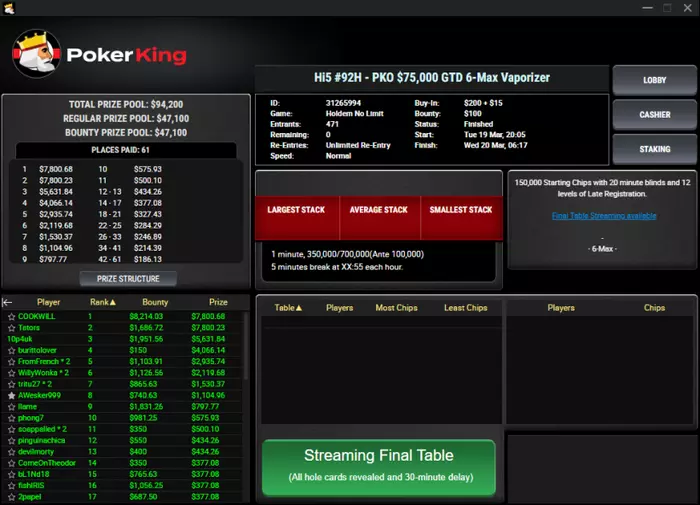Toggle favorite star for FromFrench
The image size is (700, 505).
12,362
